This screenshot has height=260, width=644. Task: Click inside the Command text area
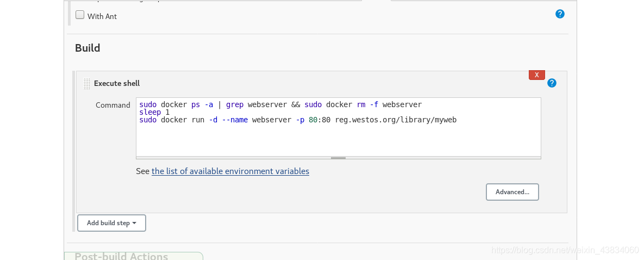[339, 127]
